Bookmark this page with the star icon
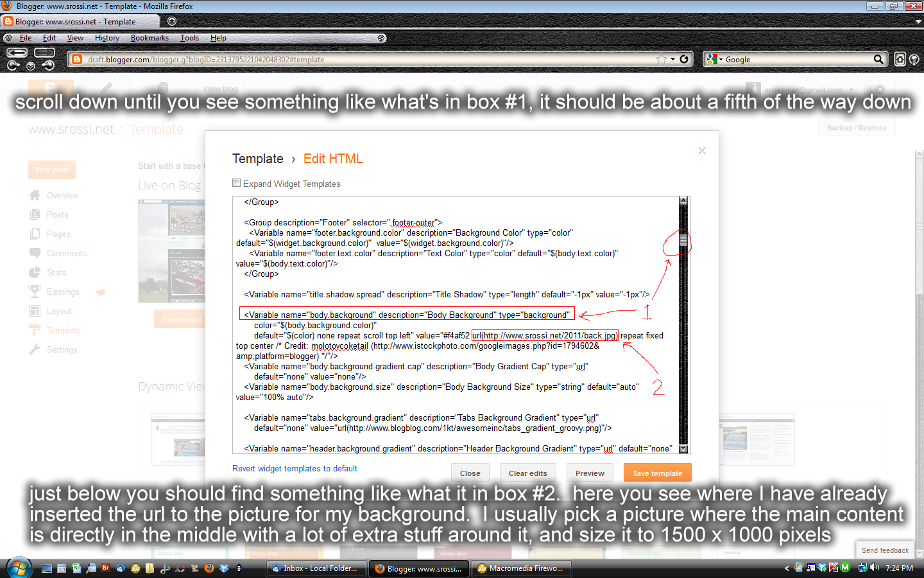Viewport: 924px width, 578px height. click(662, 59)
